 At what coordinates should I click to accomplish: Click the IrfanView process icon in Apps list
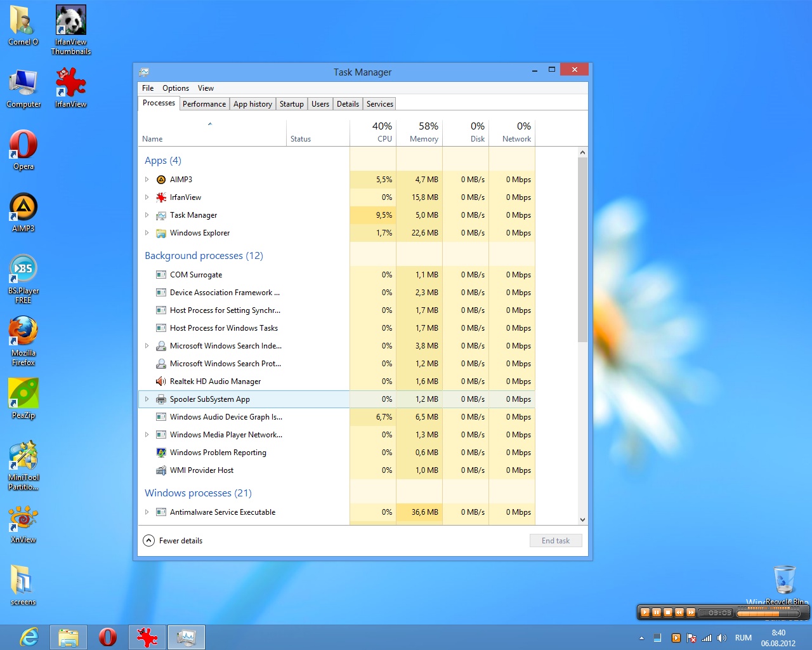point(161,197)
